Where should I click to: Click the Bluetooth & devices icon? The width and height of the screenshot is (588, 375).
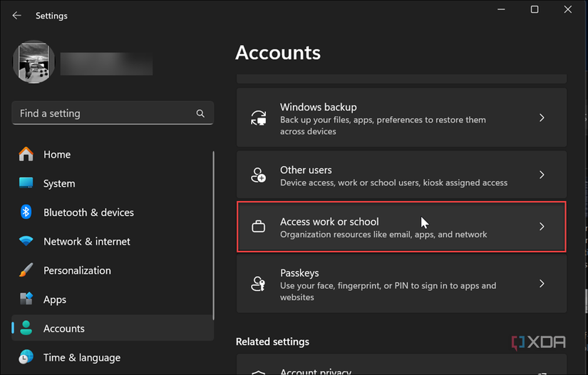[x=26, y=212]
